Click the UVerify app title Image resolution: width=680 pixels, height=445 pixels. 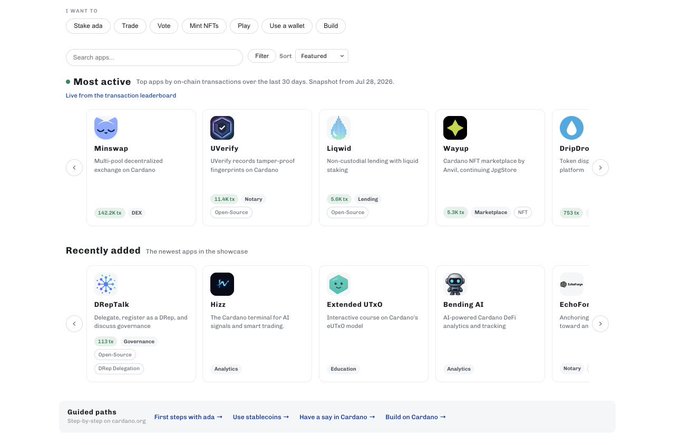224,148
